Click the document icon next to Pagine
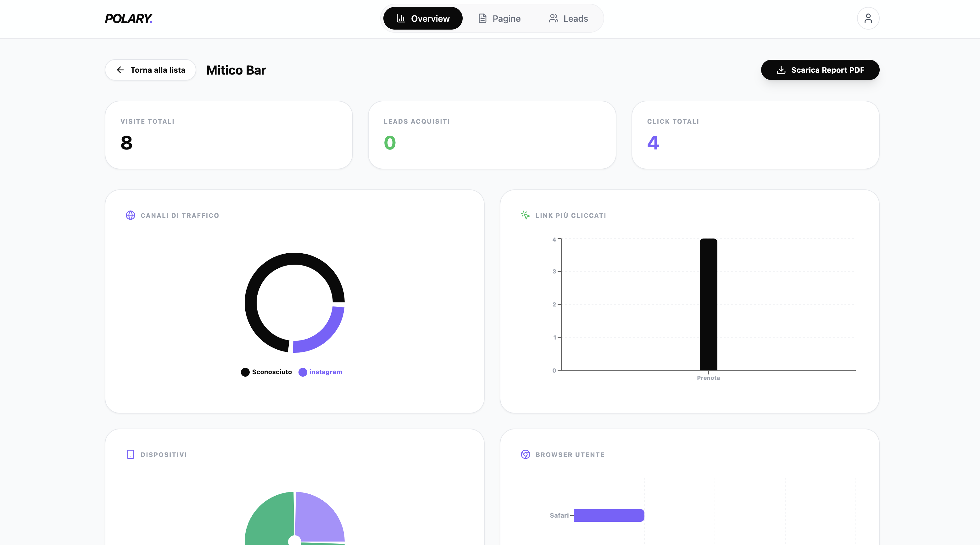The height and width of the screenshot is (545, 980). [x=483, y=18]
